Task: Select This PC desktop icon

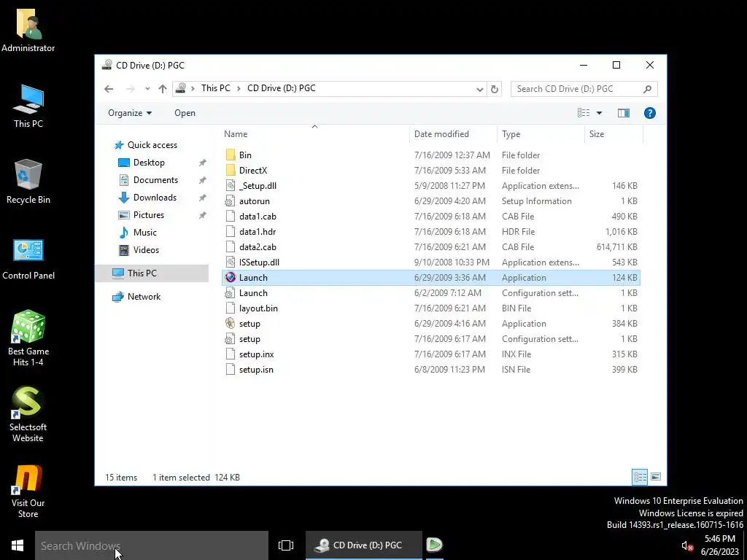Action: coord(28,106)
